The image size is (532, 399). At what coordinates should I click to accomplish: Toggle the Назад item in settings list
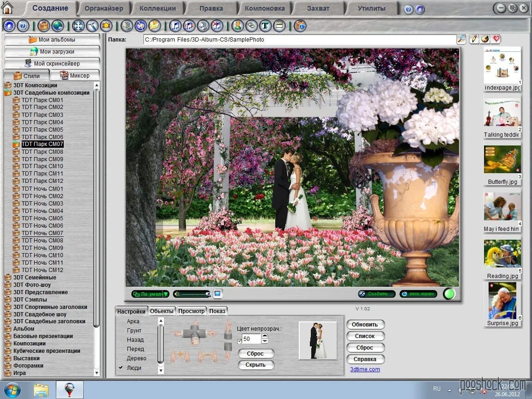pos(135,339)
